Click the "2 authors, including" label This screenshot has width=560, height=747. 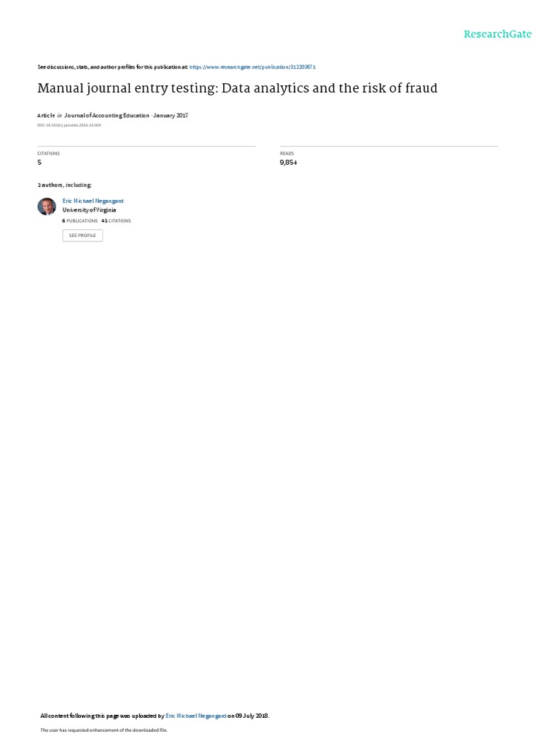[65, 185]
